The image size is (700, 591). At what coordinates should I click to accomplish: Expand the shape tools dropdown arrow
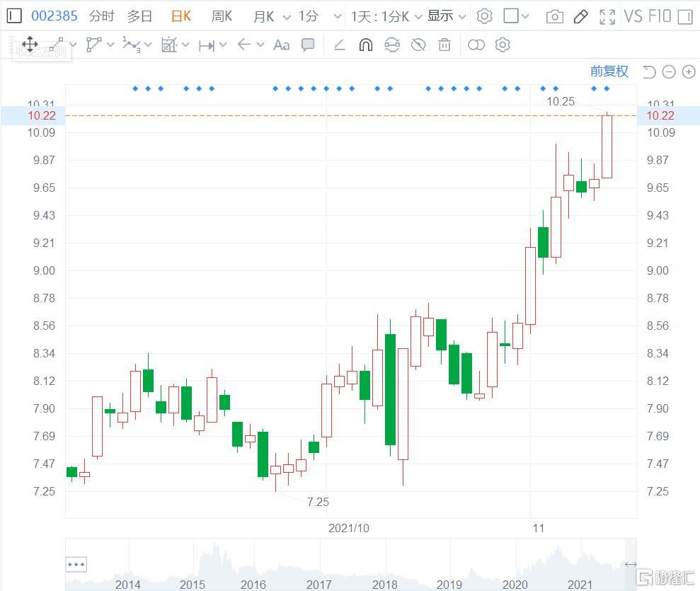point(110,45)
